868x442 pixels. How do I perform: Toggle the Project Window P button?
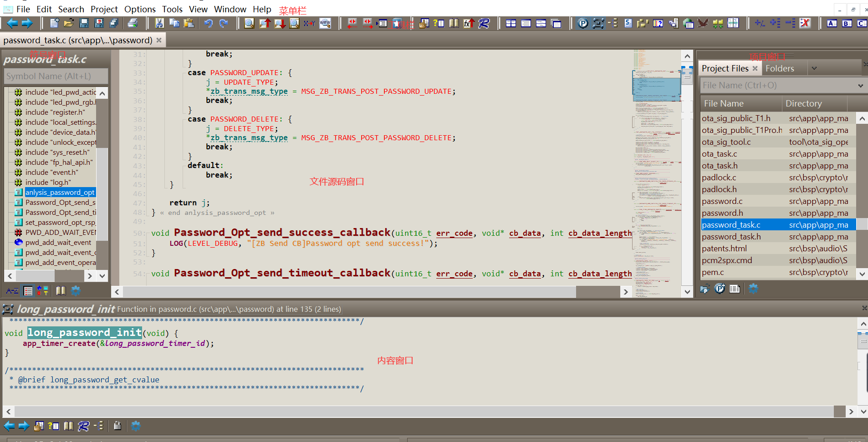click(x=583, y=23)
